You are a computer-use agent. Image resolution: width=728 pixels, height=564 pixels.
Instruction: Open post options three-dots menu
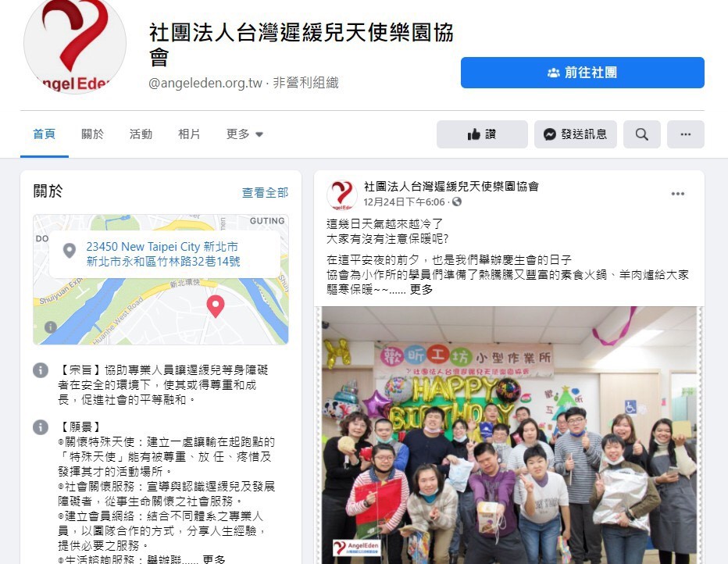pyautogui.click(x=677, y=194)
